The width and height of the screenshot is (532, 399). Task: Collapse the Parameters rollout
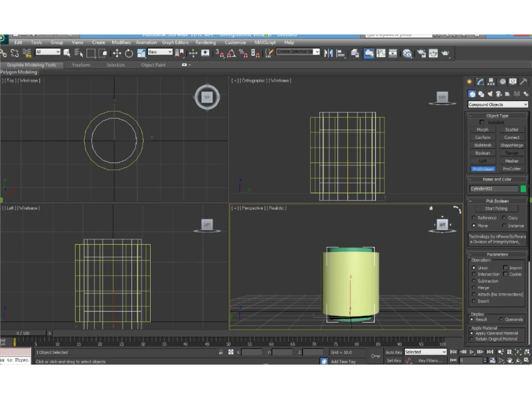click(x=498, y=255)
